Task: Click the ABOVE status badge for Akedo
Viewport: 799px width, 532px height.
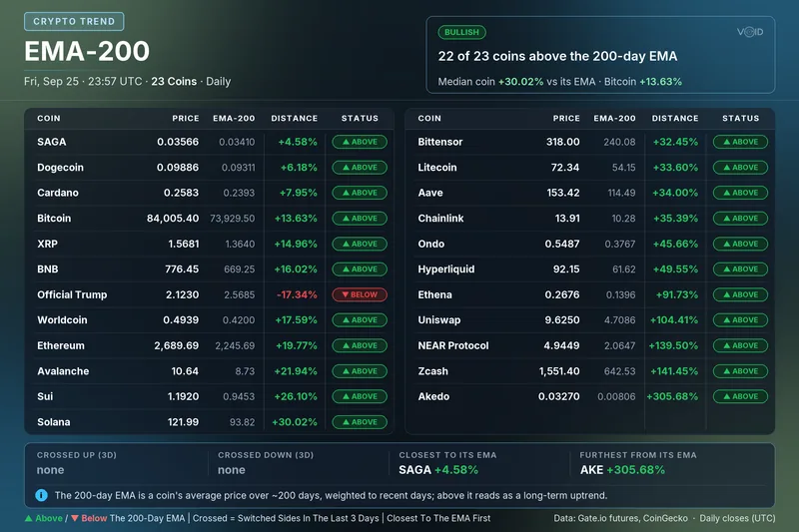Action: (x=740, y=396)
